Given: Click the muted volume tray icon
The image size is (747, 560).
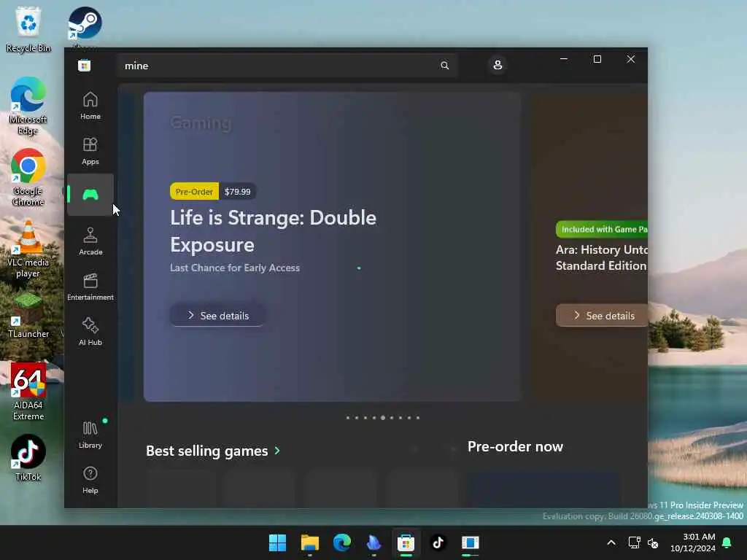Looking at the screenshot, I should [653, 542].
